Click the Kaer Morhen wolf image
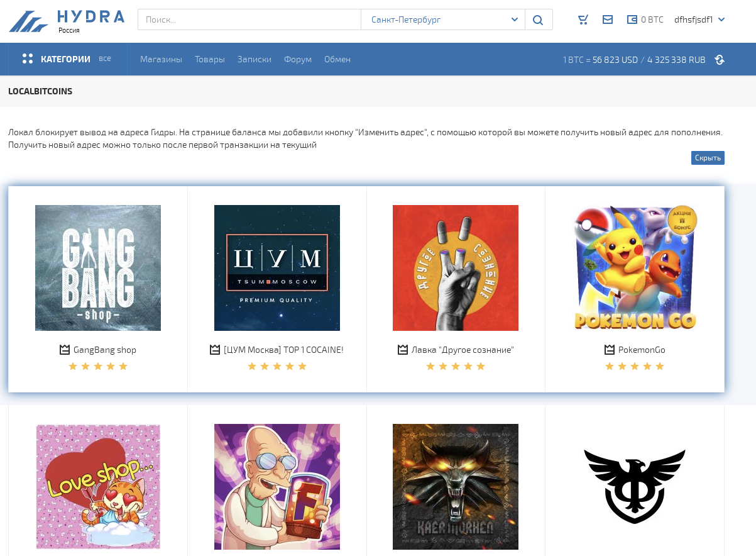This screenshot has width=756, height=556. (456, 487)
